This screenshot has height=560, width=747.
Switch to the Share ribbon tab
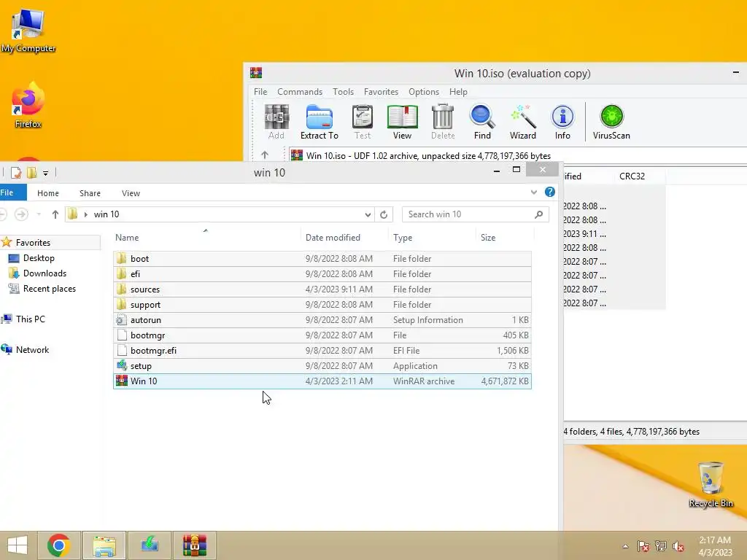[x=90, y=193]
